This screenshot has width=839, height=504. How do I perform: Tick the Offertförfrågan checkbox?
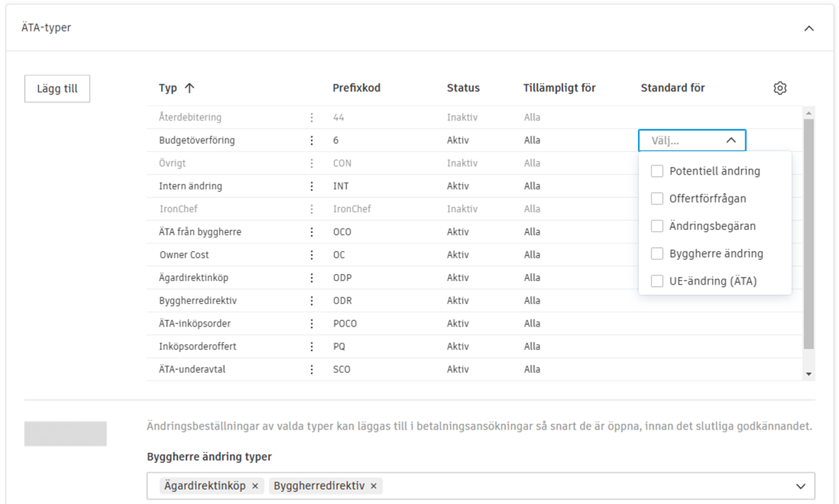point(657,199)
